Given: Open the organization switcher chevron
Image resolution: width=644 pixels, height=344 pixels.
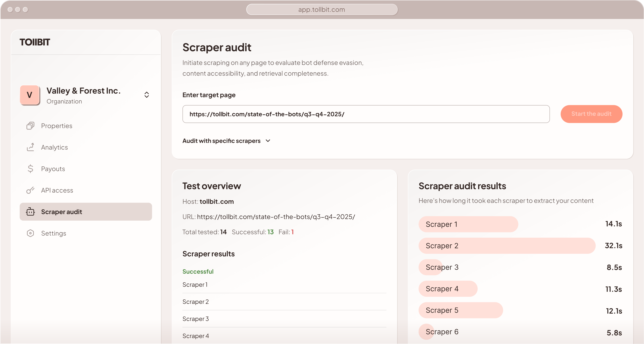Looking at the screenshot, I should 146,95.
